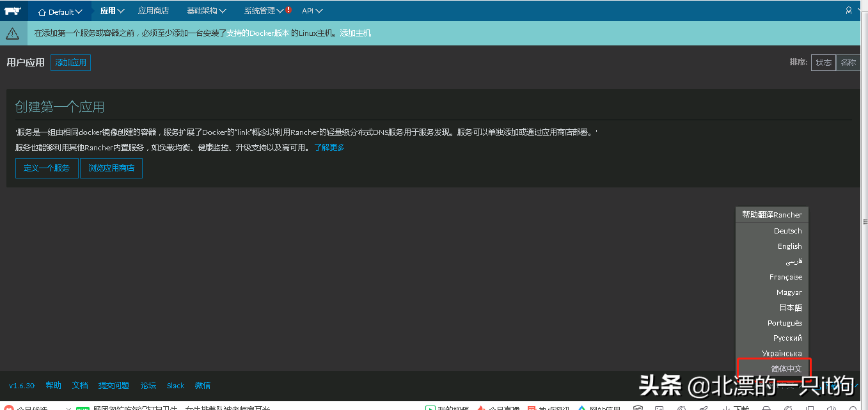
Task: Pick Deutsch from the language menu
Action: (x=787, y=231)
